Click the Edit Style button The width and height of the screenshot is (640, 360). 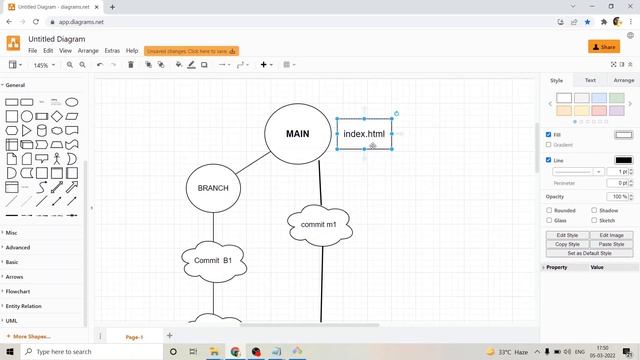click(x=567, y=235)
